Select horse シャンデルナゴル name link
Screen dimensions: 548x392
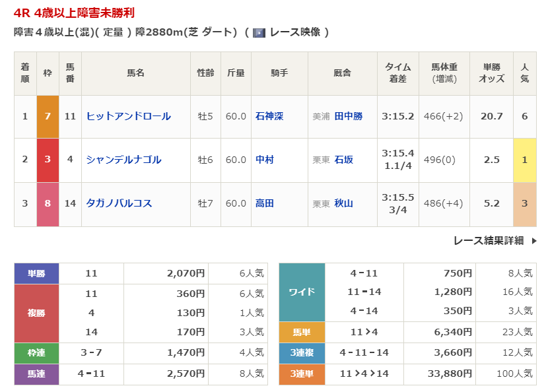[123, 160]
